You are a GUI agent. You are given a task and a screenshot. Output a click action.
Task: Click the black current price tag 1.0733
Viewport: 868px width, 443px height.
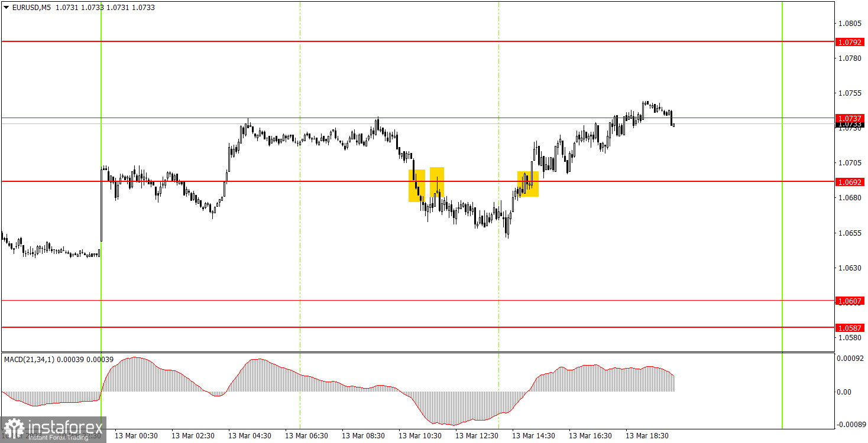(x=850, y=125)
